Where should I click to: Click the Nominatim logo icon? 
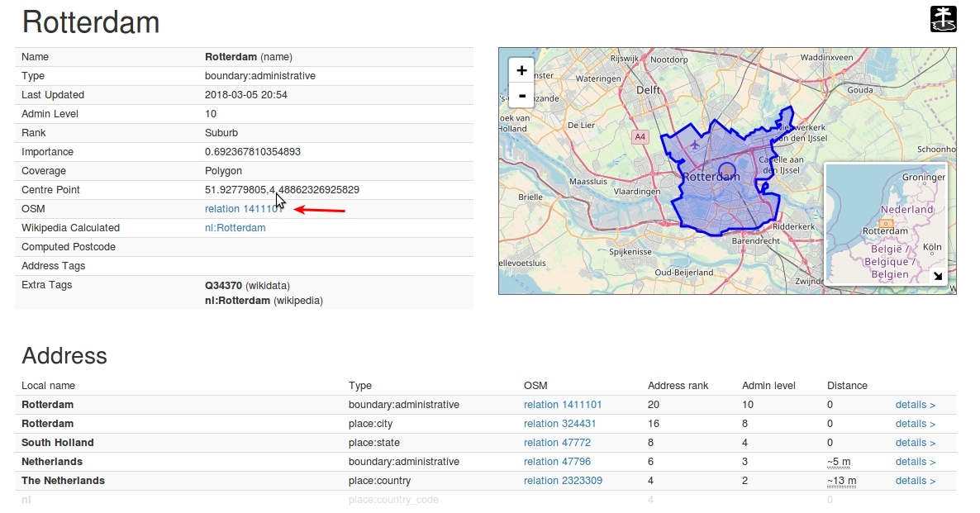(x=943, y=19)
